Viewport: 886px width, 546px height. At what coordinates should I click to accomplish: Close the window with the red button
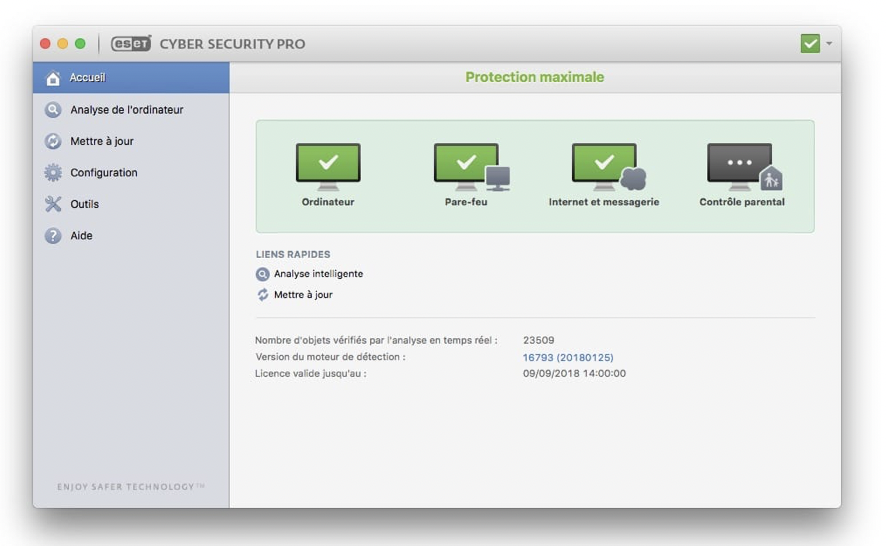tap(46, 44)
